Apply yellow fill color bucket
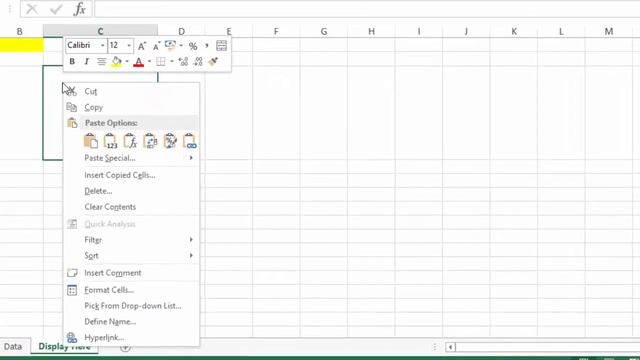The image size is (640, 360). click(x=116, y=62)
